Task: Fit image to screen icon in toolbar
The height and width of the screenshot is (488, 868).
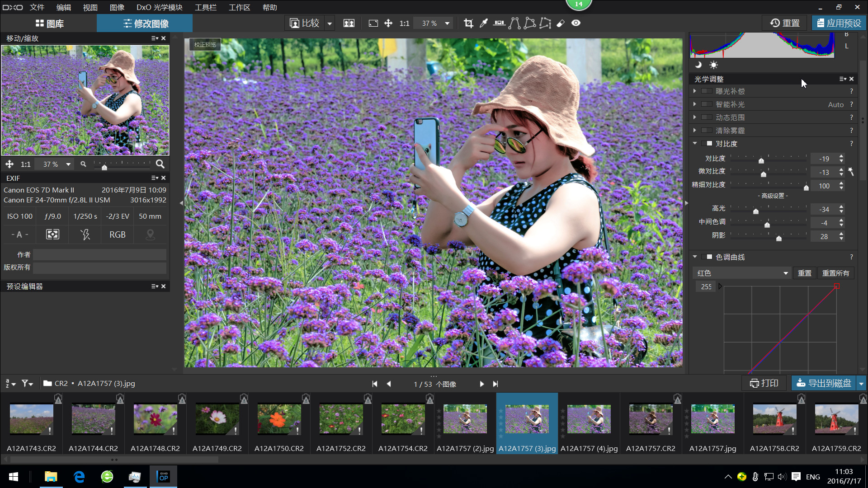Action: tap(373, 23)
